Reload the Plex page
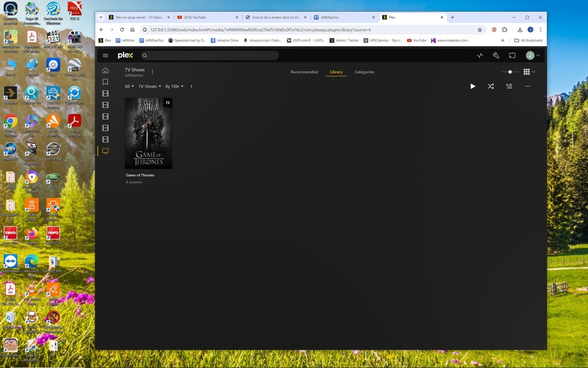 pyautogui.click(x=122, y=30)
